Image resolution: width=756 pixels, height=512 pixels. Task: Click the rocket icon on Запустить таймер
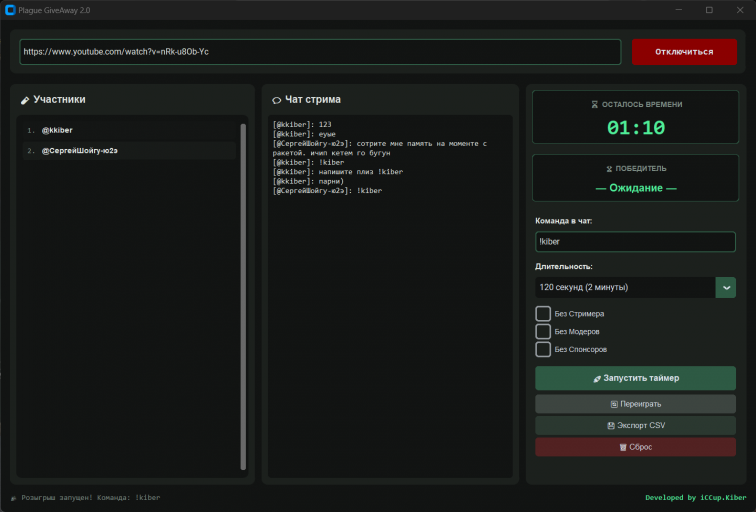(597, 379)
